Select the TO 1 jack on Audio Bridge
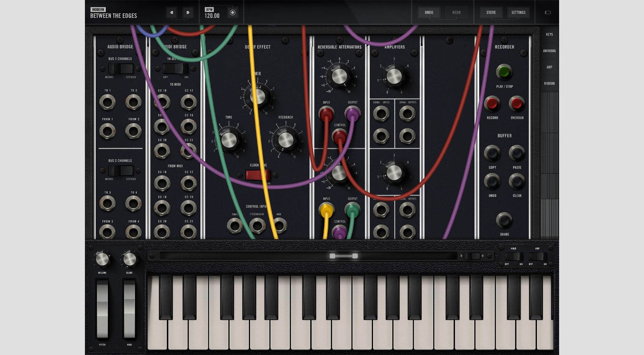Viewport: 644px width, 355px height. (x=107, y=102)
